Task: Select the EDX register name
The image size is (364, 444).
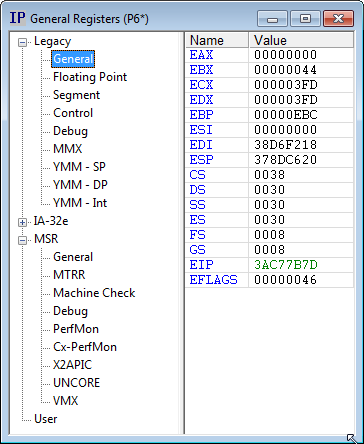Action: [x=201, y=100]
